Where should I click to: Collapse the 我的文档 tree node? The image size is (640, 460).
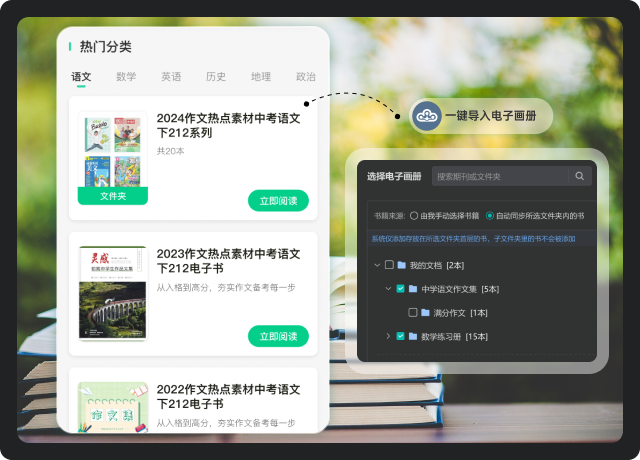[376, 265]
